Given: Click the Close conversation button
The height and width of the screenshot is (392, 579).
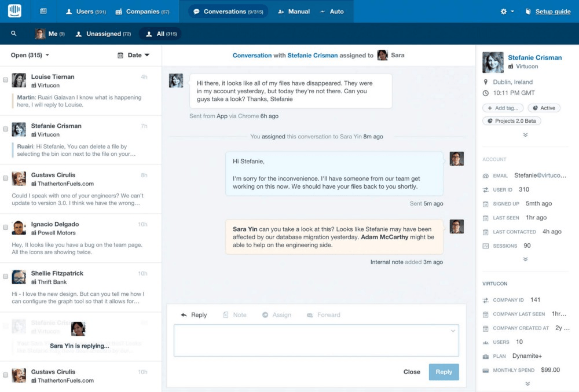Looking at the screenshot, I should tap(412, 372).
